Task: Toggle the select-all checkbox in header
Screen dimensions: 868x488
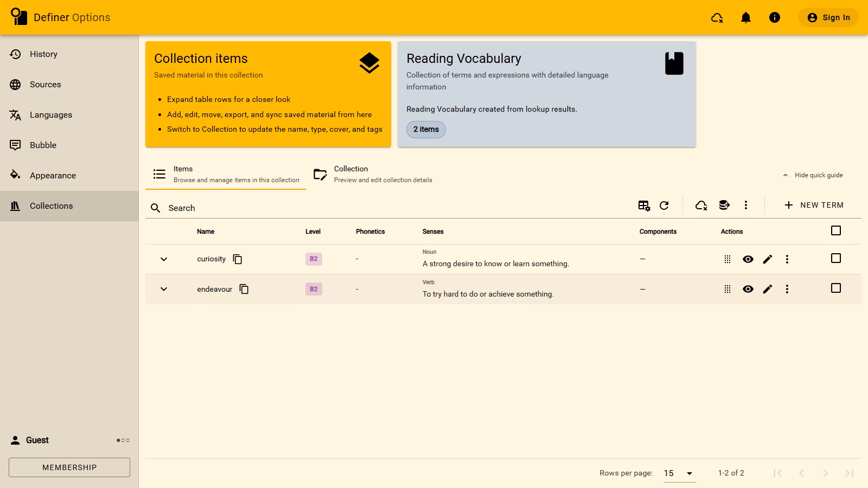Action: pyautogui.click(x=836, y=231)
